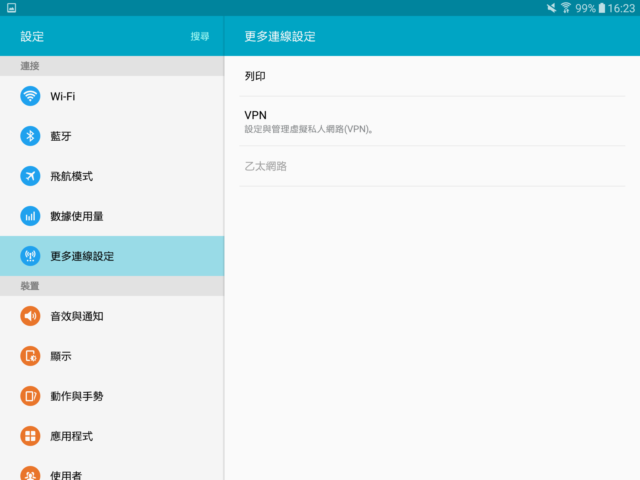Viewport: 640px width, 480px height.
Task: Tap the users icon beside 使用者
Action: click(30, 473)
